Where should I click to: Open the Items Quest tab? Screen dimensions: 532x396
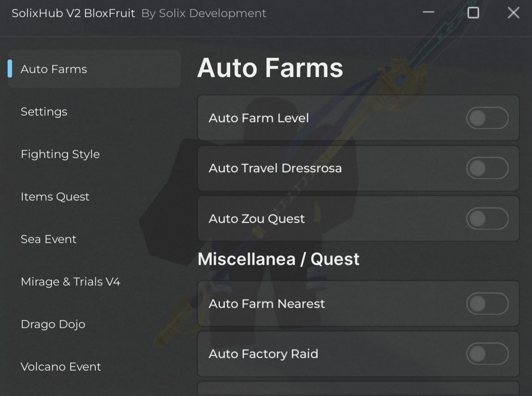(x=55, y=196)
